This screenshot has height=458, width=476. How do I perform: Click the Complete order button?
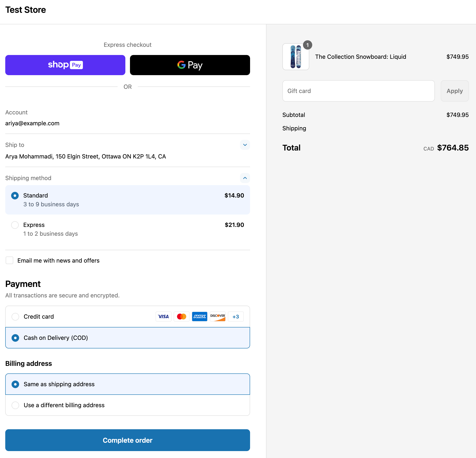pos(127,440)
